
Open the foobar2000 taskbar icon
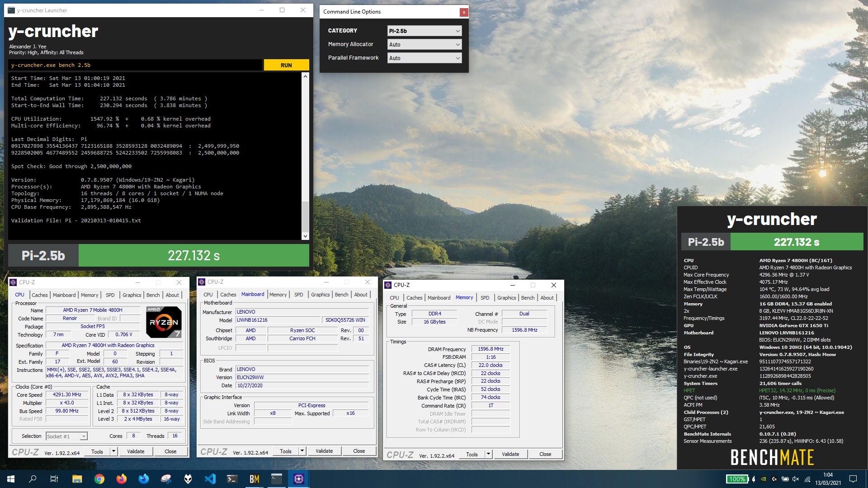click(188, 479)
